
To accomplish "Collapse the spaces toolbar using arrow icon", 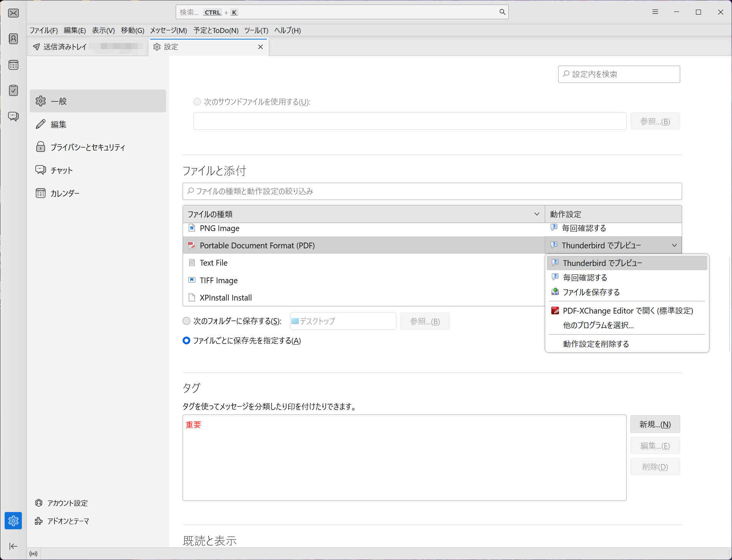I will click(x=13, y=546).
